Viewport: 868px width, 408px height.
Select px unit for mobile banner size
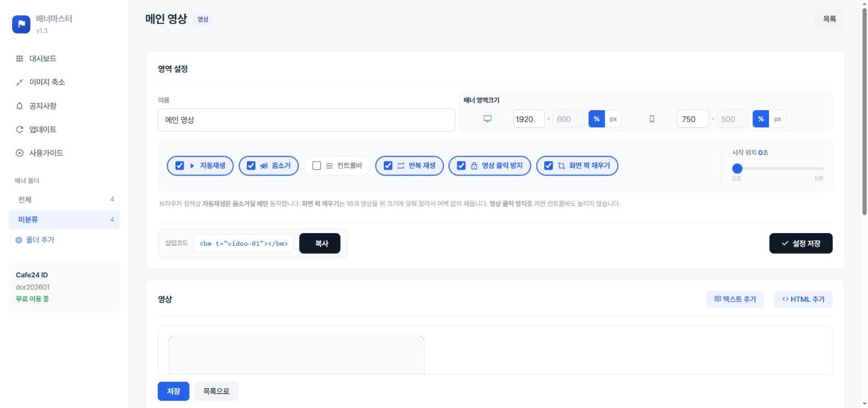pos(778,119)
